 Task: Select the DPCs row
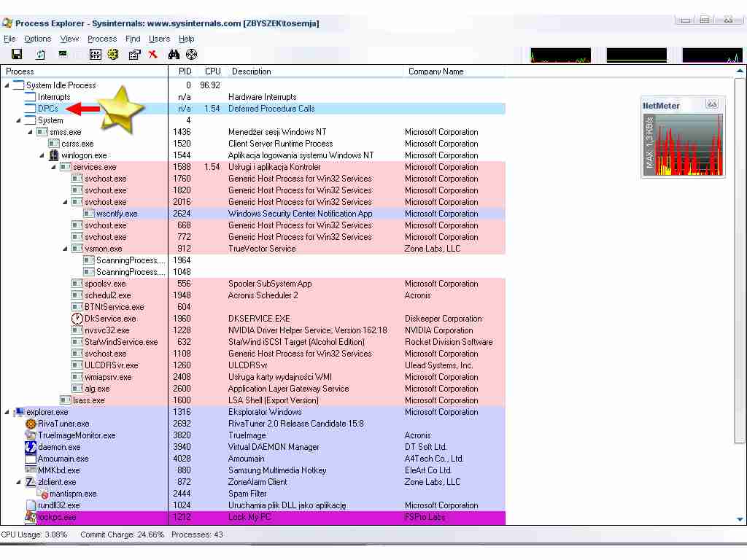tap(253, 109)
